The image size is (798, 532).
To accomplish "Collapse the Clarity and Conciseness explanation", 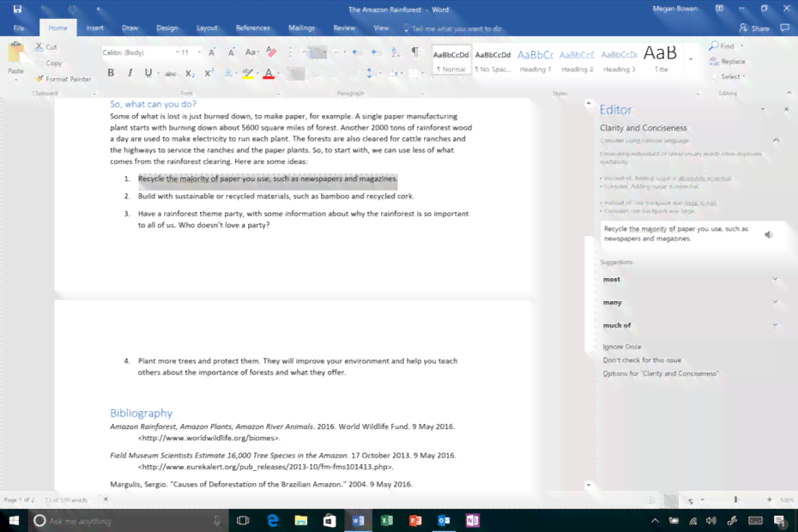I will pyautogui.click(x=776, y=140).
